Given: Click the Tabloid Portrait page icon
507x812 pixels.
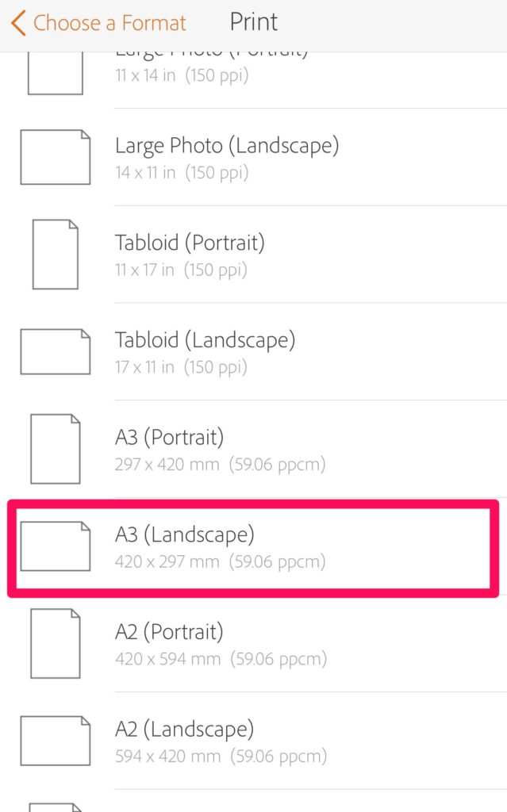Looking at the screenshot, I should (56, 255).
